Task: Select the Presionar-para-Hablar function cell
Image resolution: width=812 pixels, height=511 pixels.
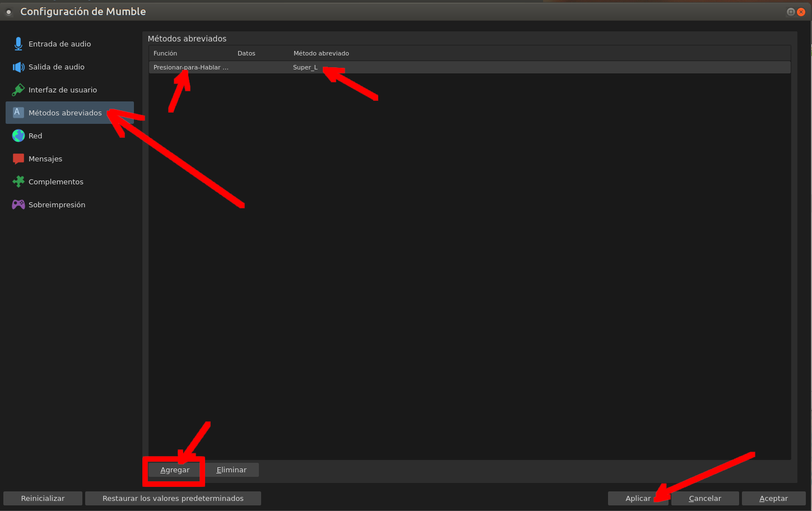Action: pos(191,67)
